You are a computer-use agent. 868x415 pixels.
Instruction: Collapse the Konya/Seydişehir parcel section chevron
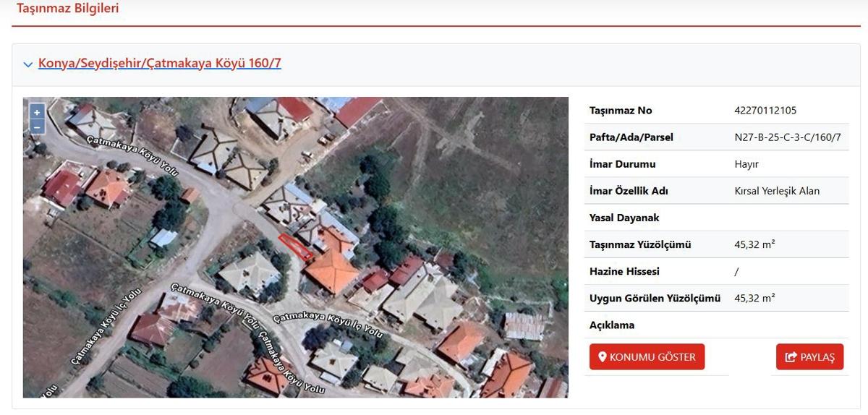[x=28, y=64]
